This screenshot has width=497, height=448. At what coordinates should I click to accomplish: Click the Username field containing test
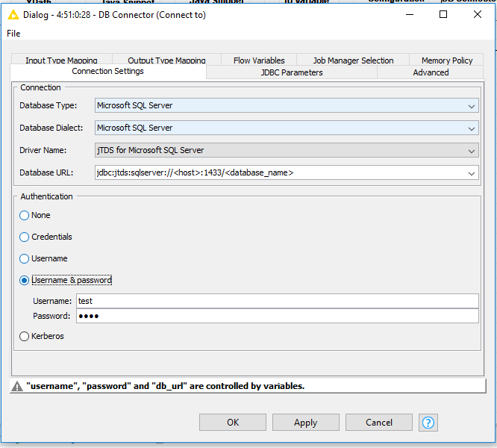278,301
